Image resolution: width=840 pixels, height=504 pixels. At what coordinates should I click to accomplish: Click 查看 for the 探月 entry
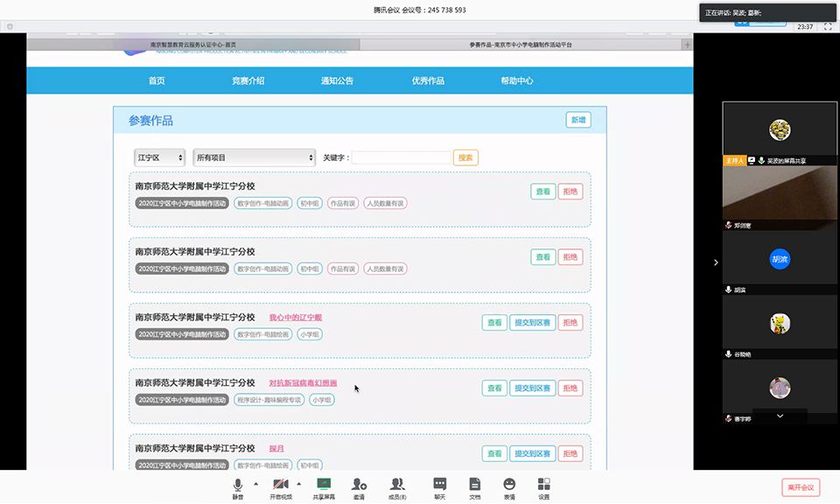click(x=494, y=453)
